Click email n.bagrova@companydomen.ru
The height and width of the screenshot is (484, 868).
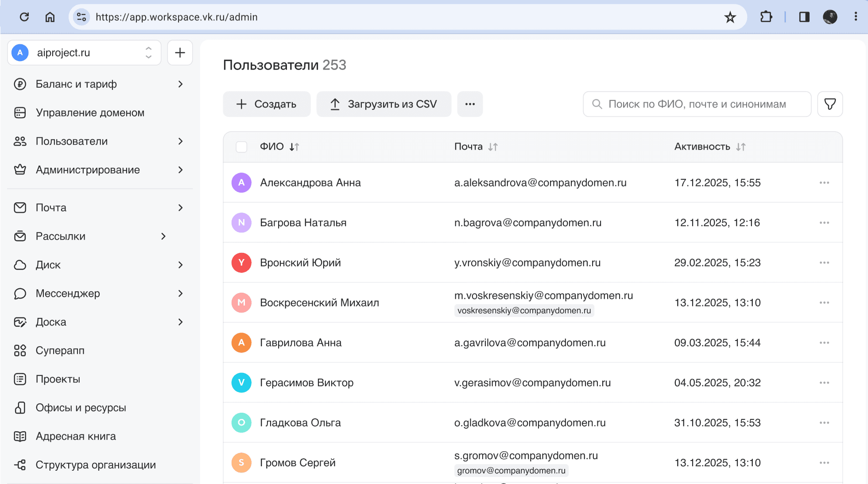(528, 223)
